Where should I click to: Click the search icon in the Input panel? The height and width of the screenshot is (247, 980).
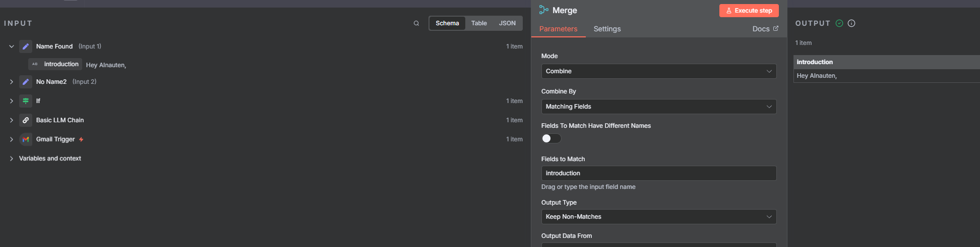click(x=416, y=23)
